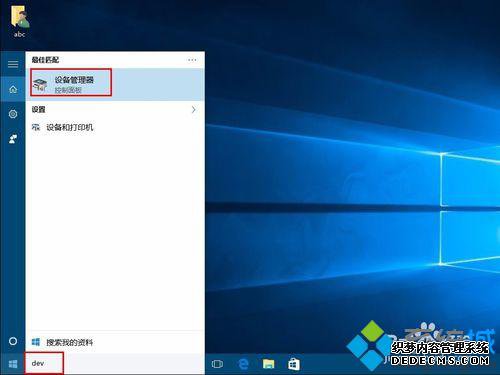Screen dimensions: 500x375
Task: Click the 设置 section label
Action: tap(38, 109)
